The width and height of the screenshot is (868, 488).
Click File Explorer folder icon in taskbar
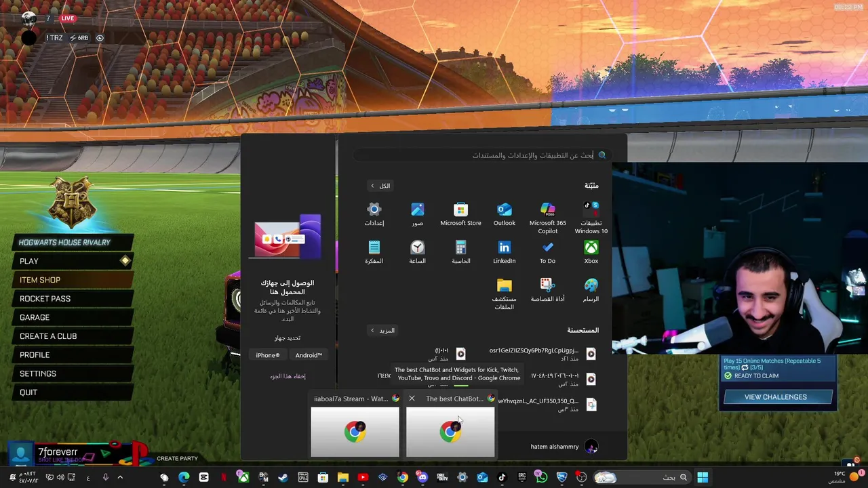click(x=343, y=478)
